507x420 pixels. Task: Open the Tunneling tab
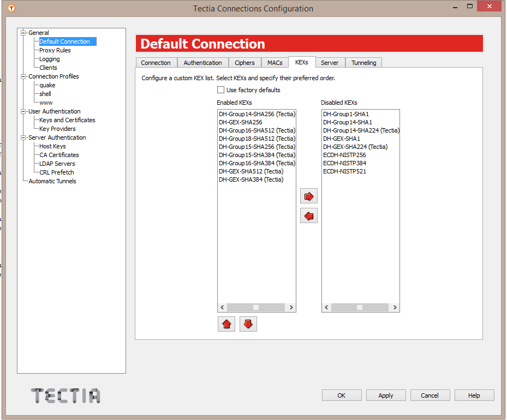coord(364,63)
